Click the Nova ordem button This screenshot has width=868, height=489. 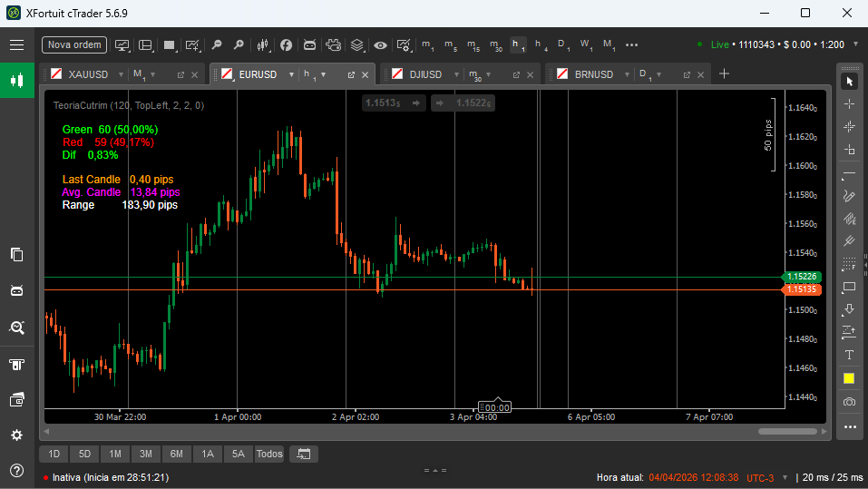[x=74, y=44]
